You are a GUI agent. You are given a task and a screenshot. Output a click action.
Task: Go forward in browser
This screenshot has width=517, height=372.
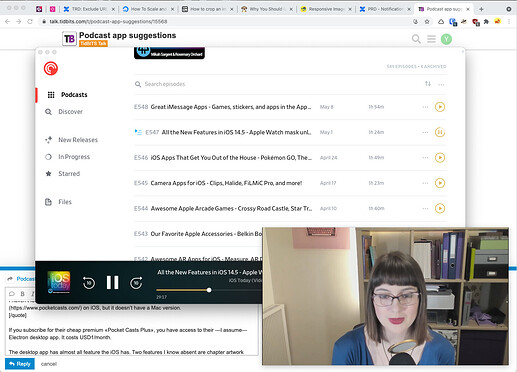tap(19, 22)
